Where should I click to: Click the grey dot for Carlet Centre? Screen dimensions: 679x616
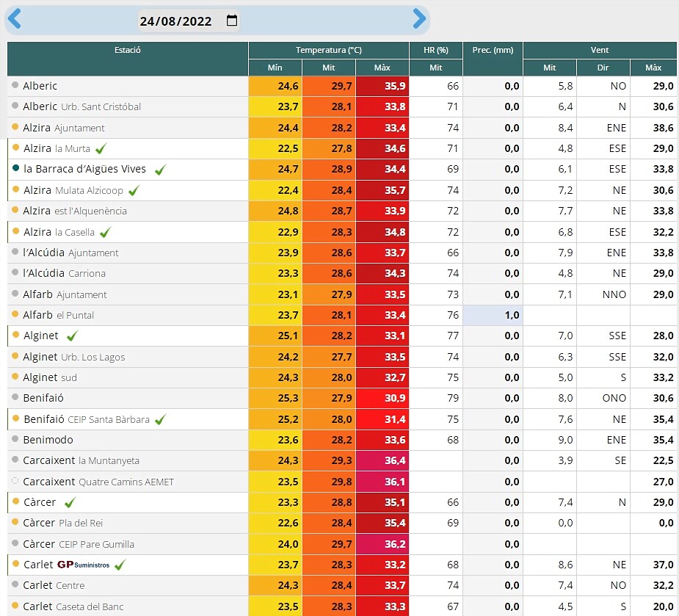point(15,584)
